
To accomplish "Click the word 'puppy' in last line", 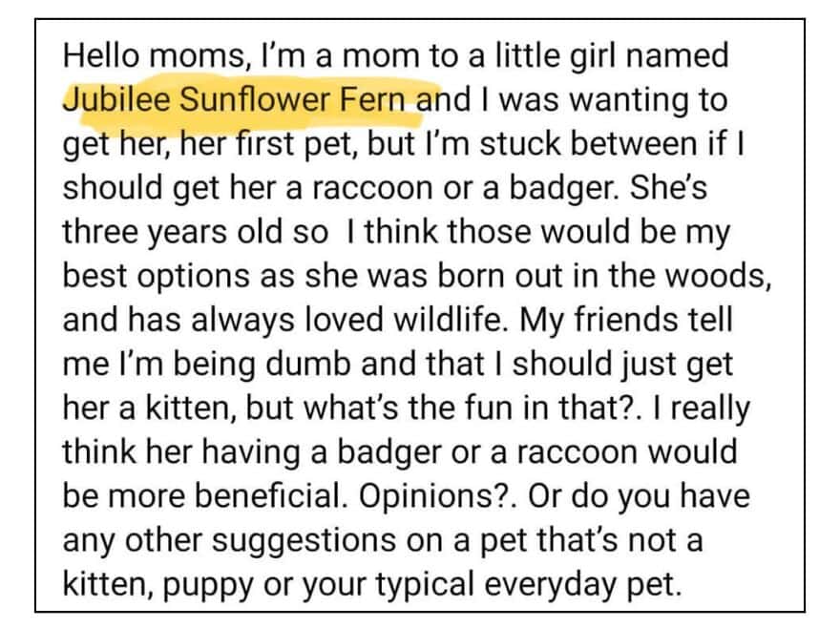I will point(208,583).
